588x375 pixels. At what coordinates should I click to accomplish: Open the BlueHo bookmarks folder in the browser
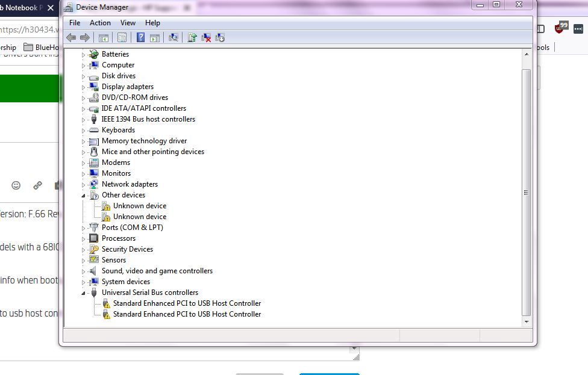click(40, 47)
